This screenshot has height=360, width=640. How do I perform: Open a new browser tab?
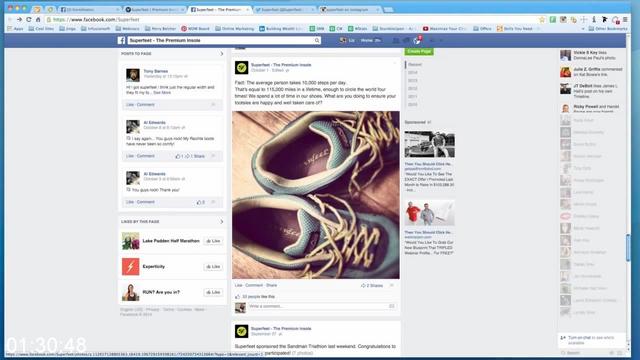(x=388, y=9)
